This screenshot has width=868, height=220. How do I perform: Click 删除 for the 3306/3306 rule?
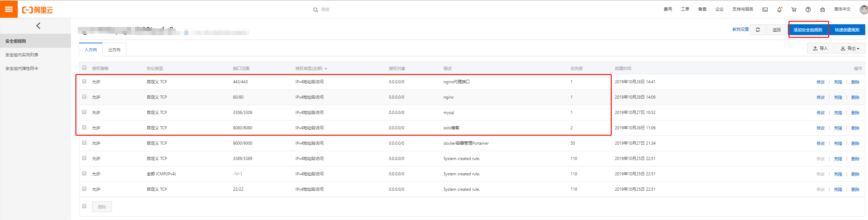pos(855,113)
